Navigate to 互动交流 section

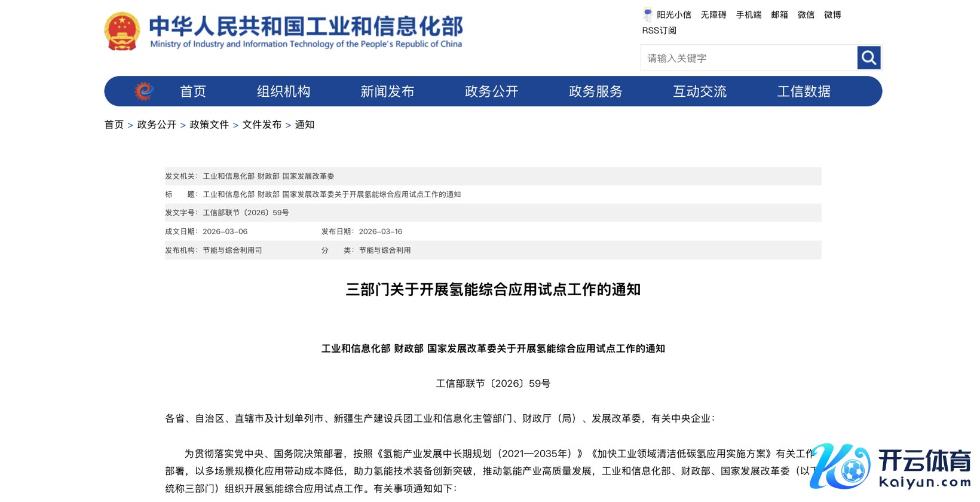[x=699, y=91]
